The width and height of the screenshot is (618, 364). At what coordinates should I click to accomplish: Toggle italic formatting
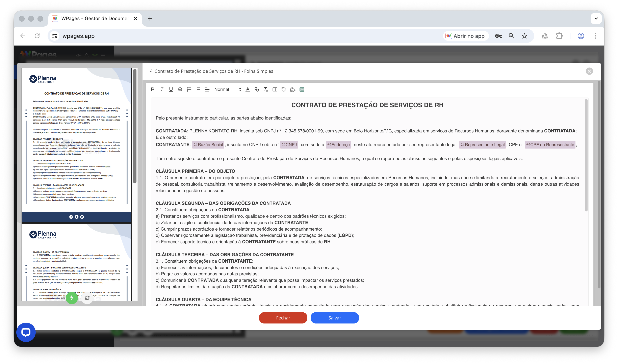162,89
